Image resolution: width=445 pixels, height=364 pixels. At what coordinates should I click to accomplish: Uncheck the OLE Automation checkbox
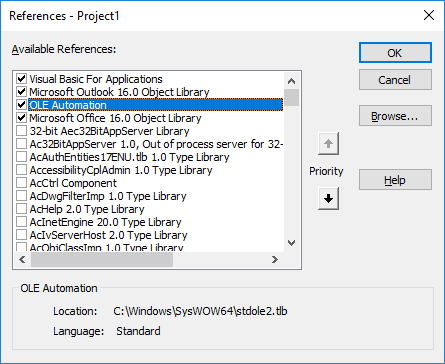pyautogui.click(x=21, y=105)
